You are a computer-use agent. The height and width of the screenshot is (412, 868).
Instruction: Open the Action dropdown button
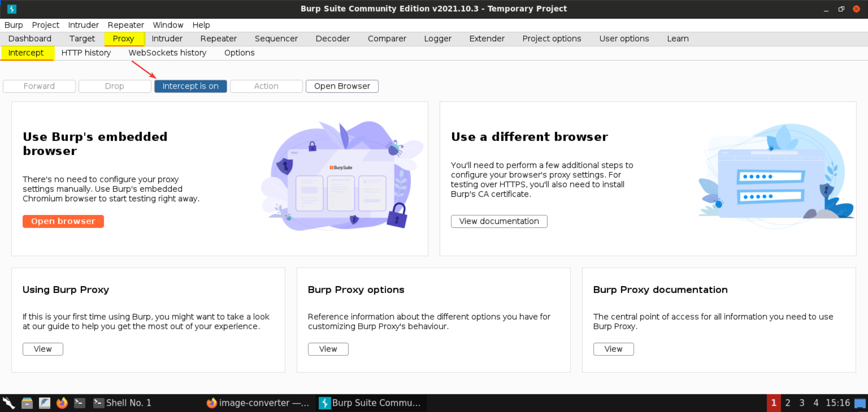(266, 86)
